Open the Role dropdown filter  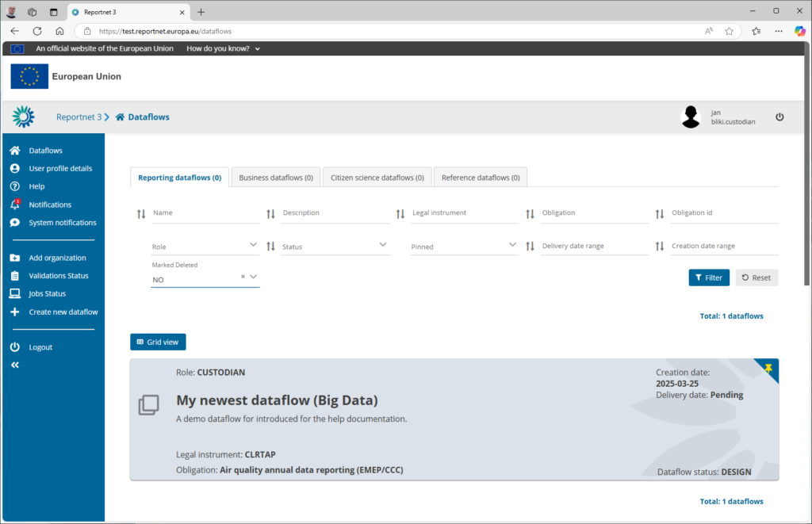click(x=205, y=247)
